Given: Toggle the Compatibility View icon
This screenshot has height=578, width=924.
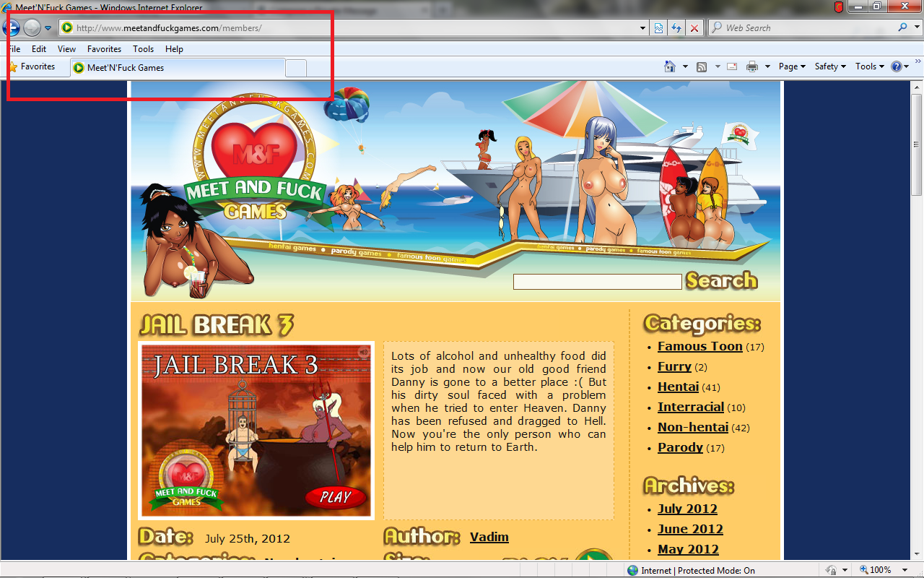Looking at the screenshot, I should coord(659,28).
